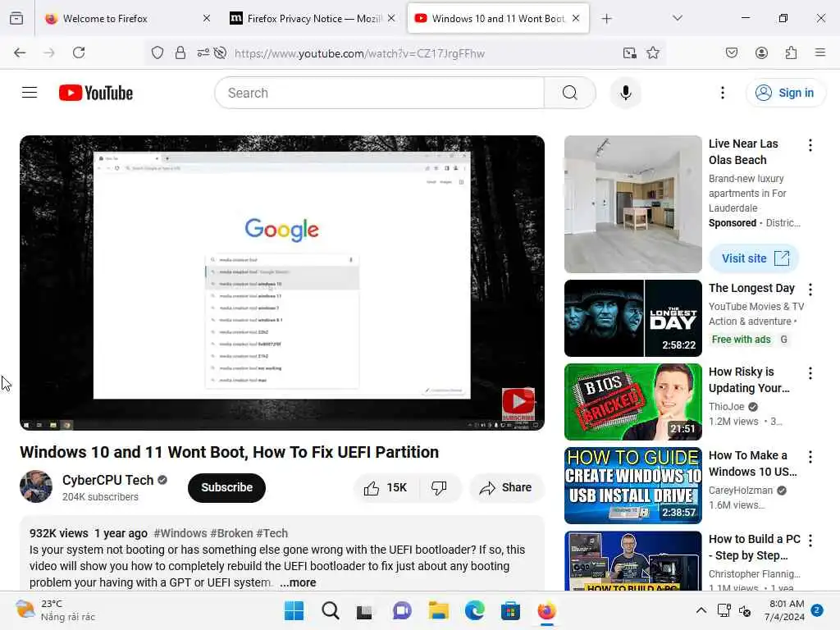Open Windows Start menu

(x=294, y=610)
